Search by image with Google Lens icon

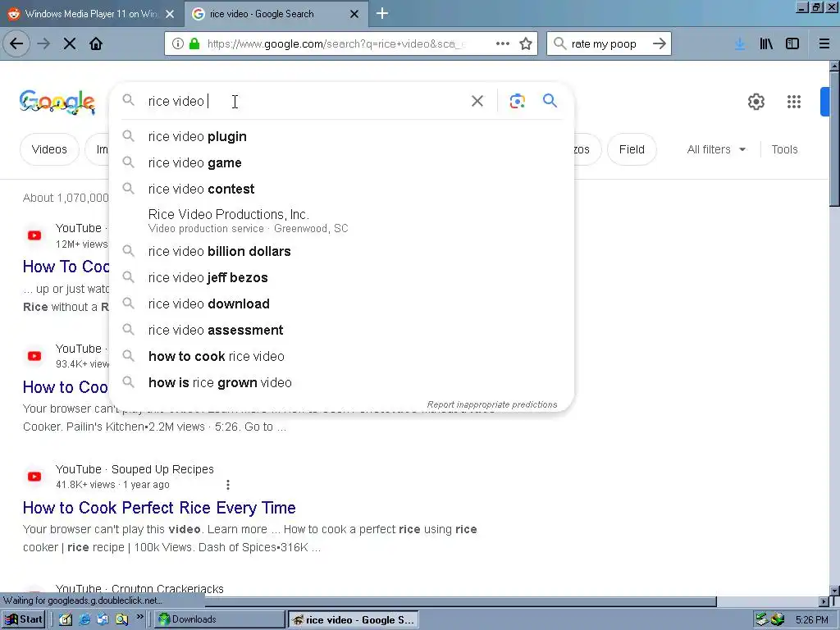pyautogui.click(x=517, y=101)
